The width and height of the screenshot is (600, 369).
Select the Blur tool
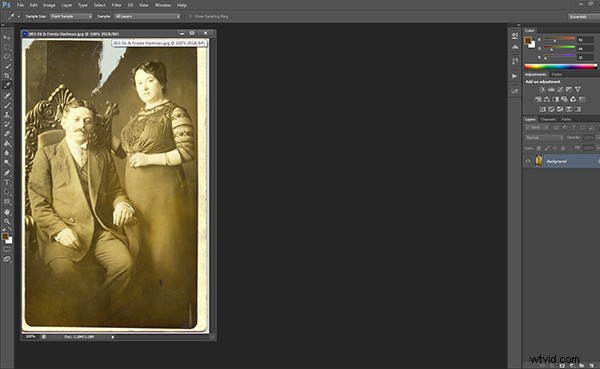pos(7,153)
